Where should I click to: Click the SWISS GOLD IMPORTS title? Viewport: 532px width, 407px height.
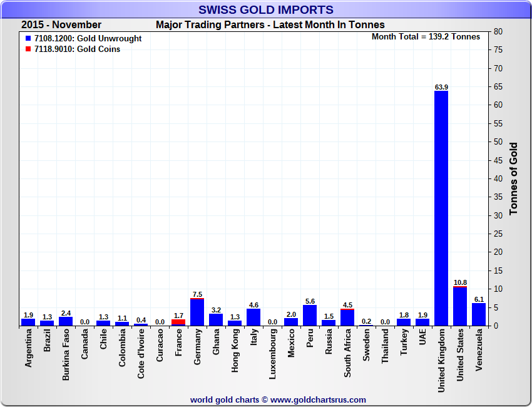pyautogui.click(x=265, y=9)
